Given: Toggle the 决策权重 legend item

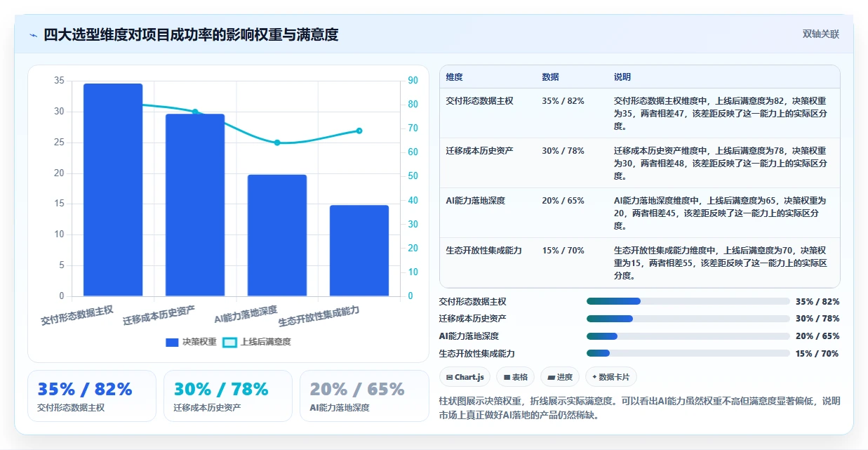Looking at the screenshot, I should click(191, 342).
